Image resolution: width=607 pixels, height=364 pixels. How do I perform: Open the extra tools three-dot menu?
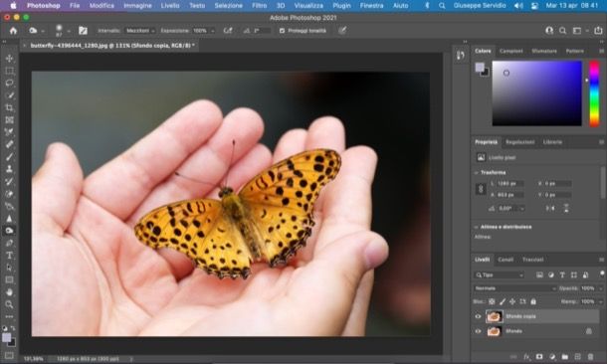9,317
